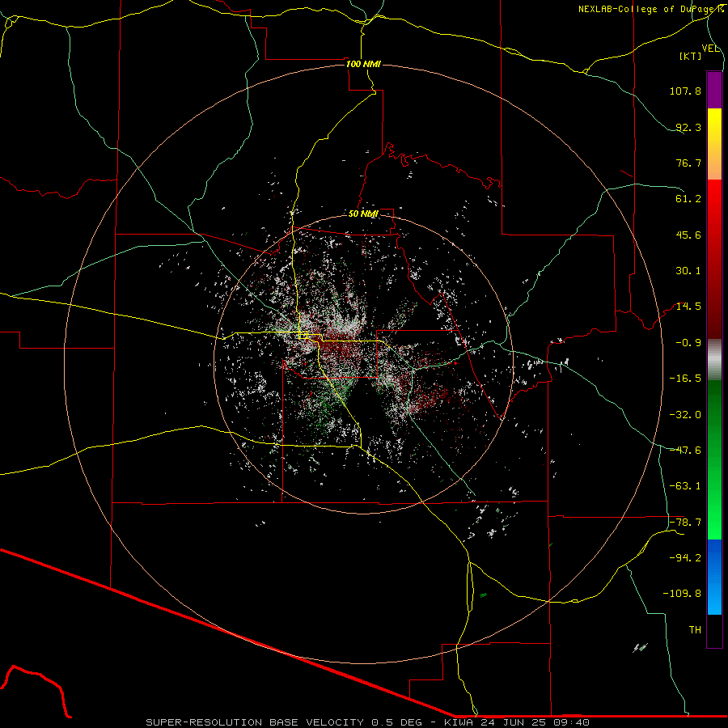Screen dimensions: 728x728
Task: Click the purple segment of velocity color bar
Action: 714,90
